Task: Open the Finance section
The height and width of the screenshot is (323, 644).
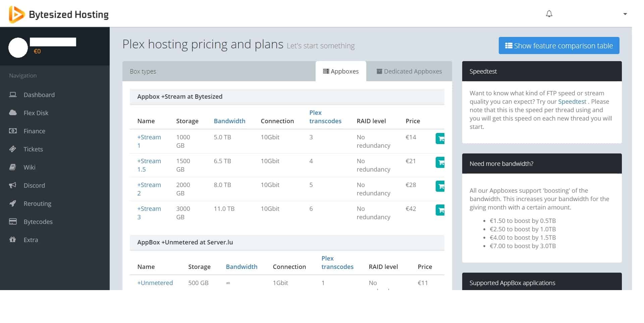Action: click(x=35, y=131)
